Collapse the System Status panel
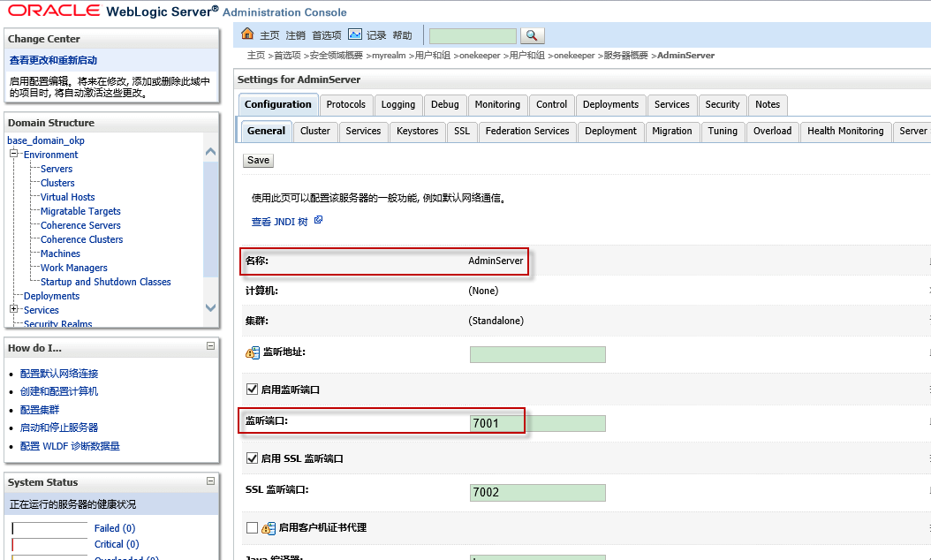This screenshot has width=931, height=560. pyautogui.click(x=210, y=481)
